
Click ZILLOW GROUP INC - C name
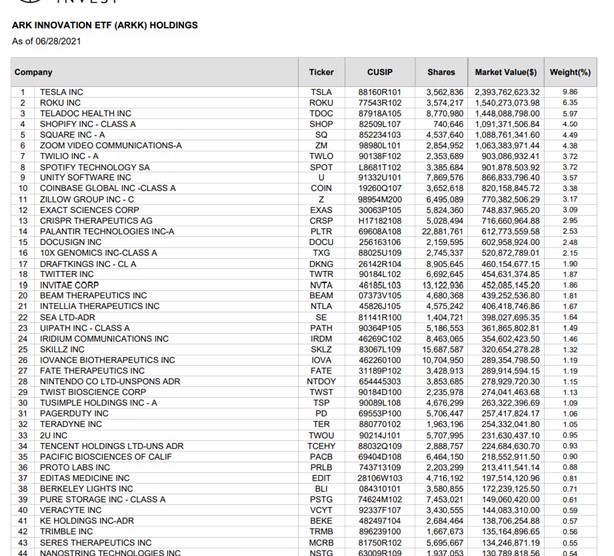(87, 199)
